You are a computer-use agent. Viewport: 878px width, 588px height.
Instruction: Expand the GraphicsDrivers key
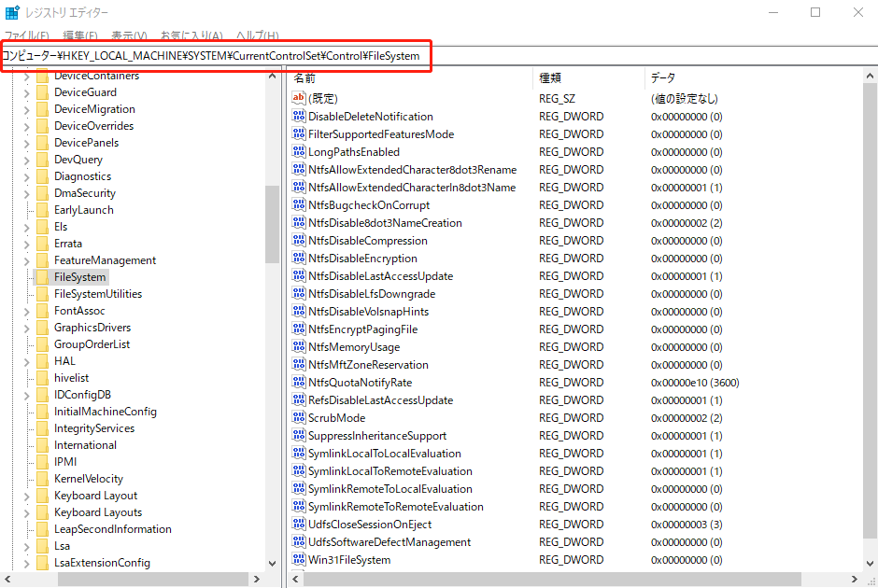[26, 329]
